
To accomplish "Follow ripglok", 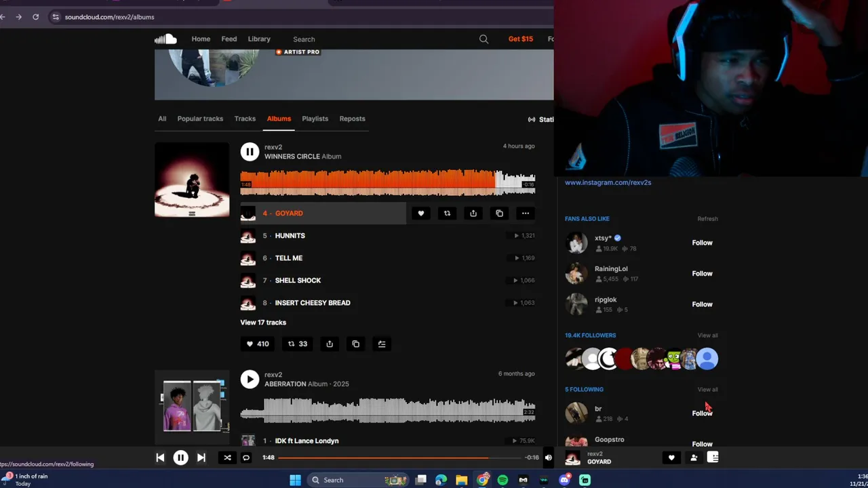I will (x=702, y=304).
